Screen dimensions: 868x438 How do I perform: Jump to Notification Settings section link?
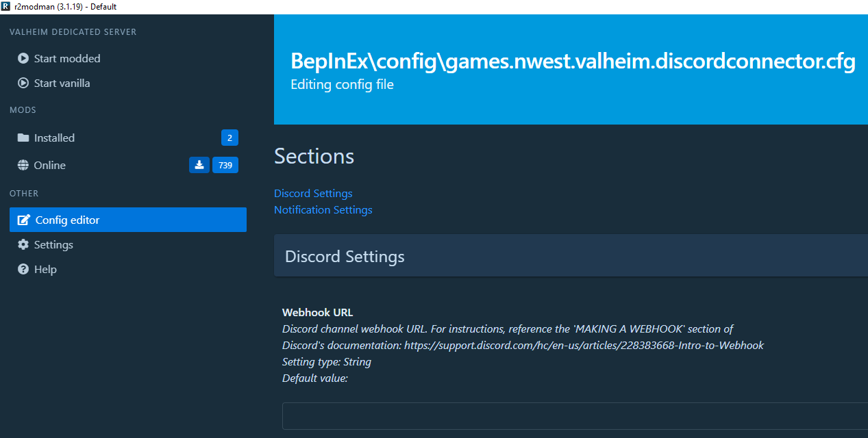323,210
